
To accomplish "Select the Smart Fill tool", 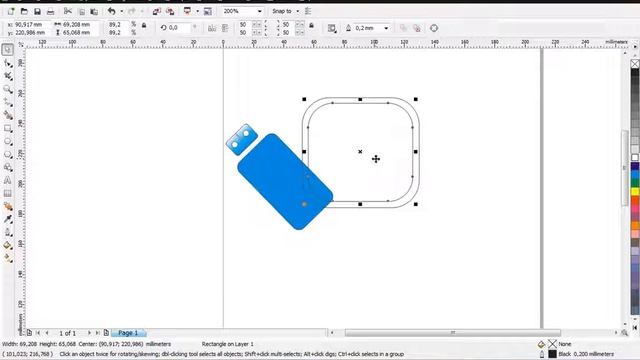I will (8, 116).
